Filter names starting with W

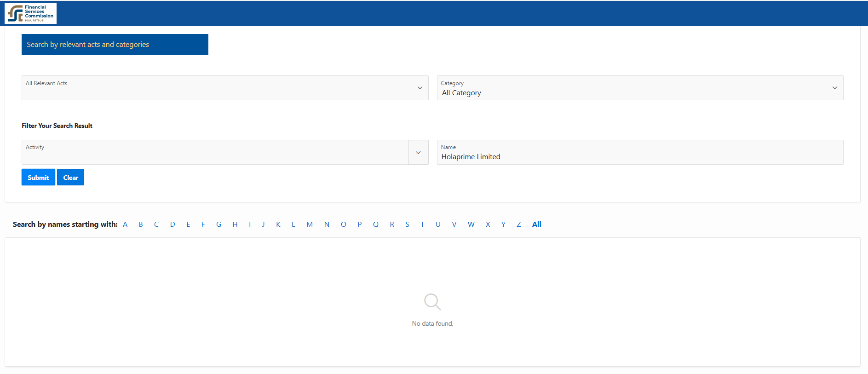click(471, 224)
